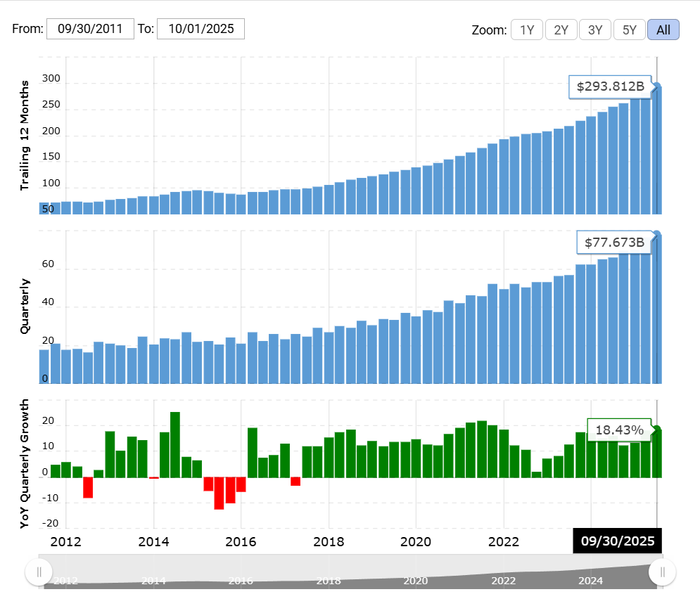Click scrollbar track at the 2020 label
The height and width of the screenshot is (606, 700).
[x=415, y=581]
